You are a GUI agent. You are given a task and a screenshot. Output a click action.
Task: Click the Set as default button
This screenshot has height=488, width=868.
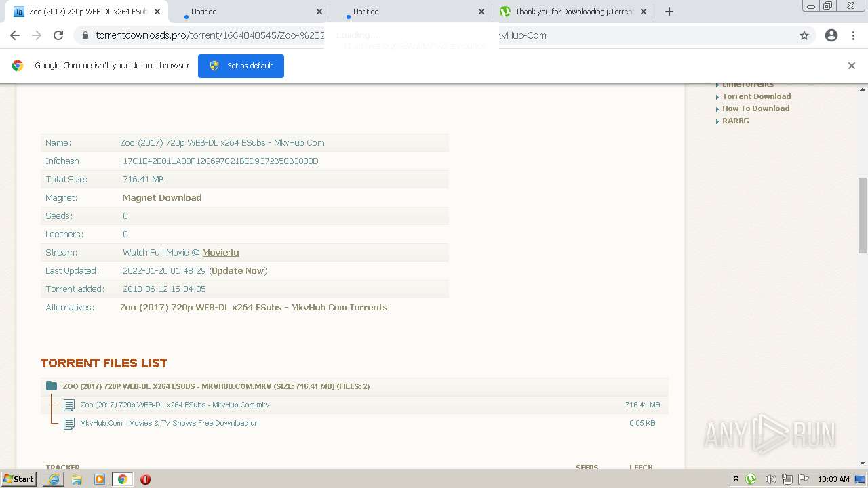pyautogui.click(x=241, y=66)
